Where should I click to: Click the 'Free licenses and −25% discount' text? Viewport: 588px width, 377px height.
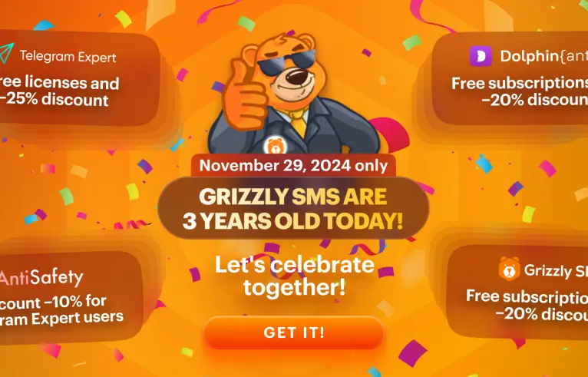(x=59, y=91)
